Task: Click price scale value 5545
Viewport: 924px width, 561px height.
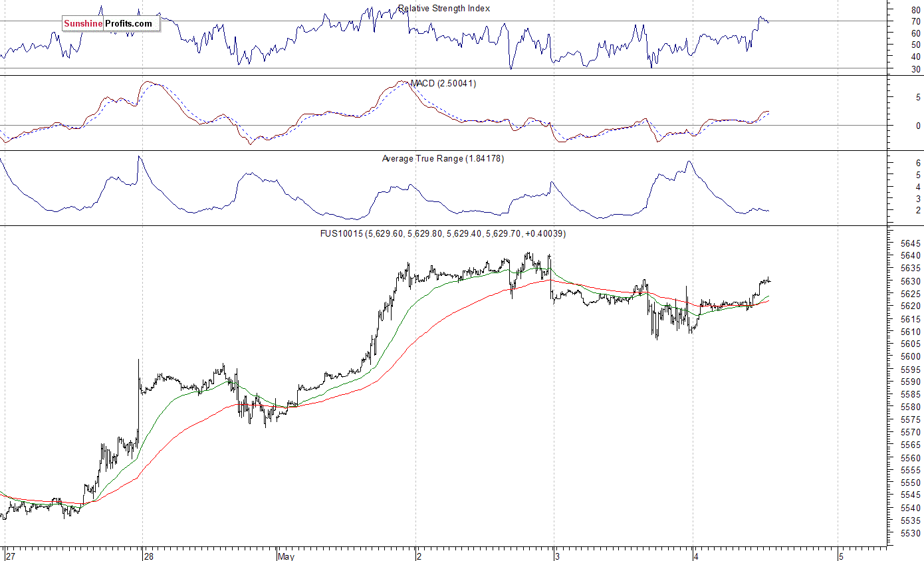Action: pyautogui.click(x=911, y=496)
